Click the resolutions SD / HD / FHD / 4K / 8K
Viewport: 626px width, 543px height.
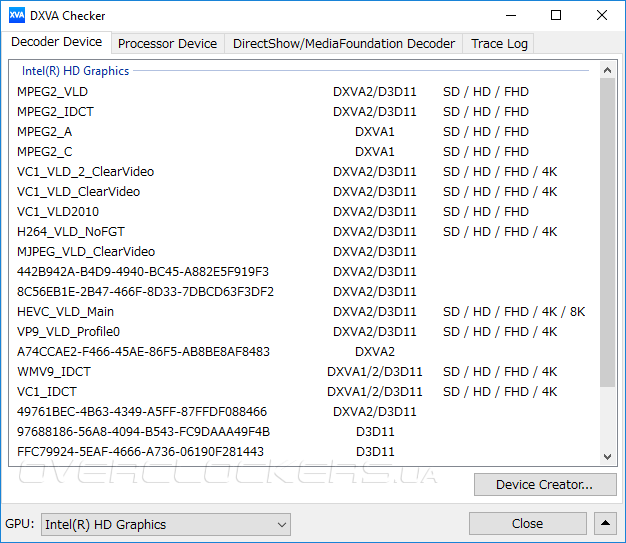click(x=514, y=311)
